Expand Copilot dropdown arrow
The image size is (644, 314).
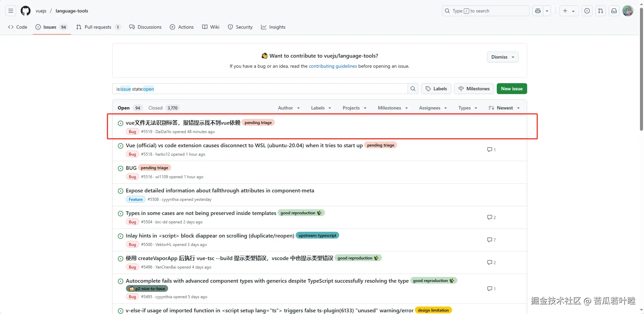pyautogui.click(x=547, y=11)
